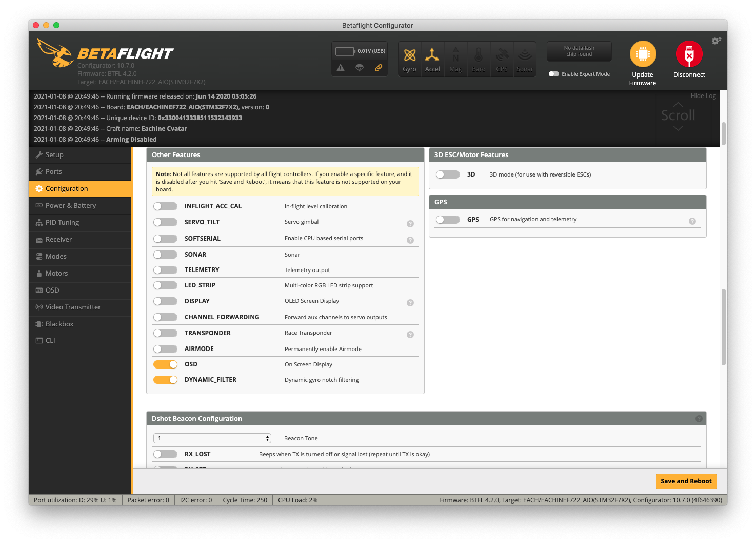Open help for DISPLAY feature
756x543 pixels.
(x=410, y=303)
